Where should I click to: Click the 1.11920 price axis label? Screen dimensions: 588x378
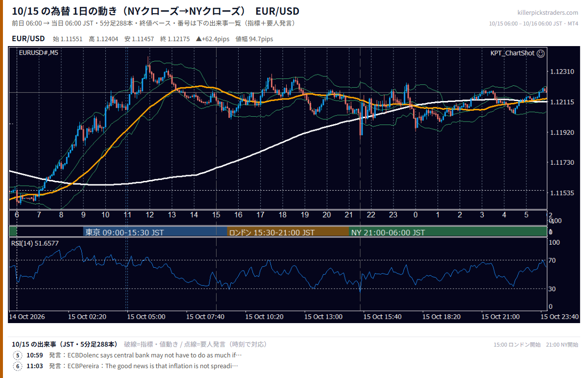click(562, 133)
